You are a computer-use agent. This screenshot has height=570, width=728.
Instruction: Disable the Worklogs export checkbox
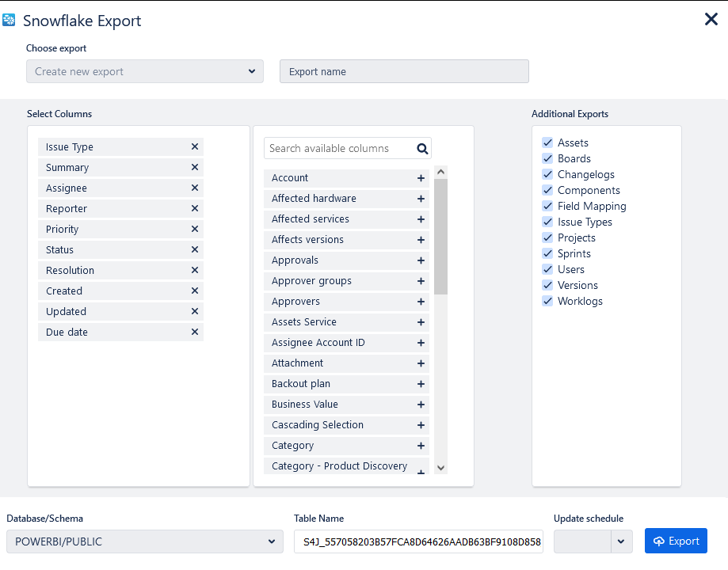pyautogui.click(x=547, y=301)
